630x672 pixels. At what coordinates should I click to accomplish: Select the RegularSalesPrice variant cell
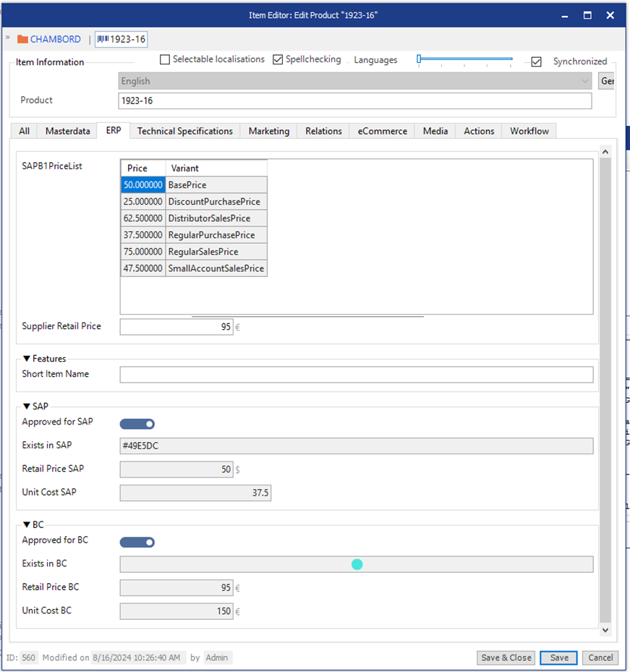tap(216, 252)
